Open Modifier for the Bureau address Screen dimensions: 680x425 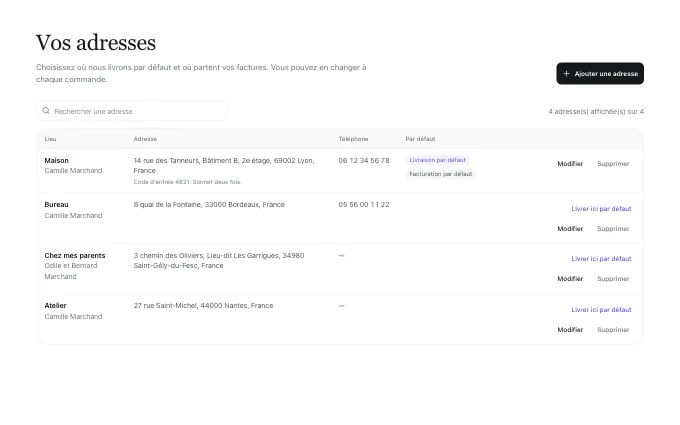(x=570, y=229)
